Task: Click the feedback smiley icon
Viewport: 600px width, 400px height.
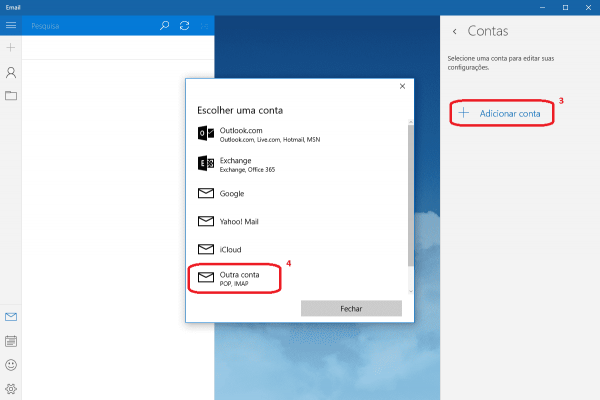Action: pyautogui.click(x=11, y=365)
